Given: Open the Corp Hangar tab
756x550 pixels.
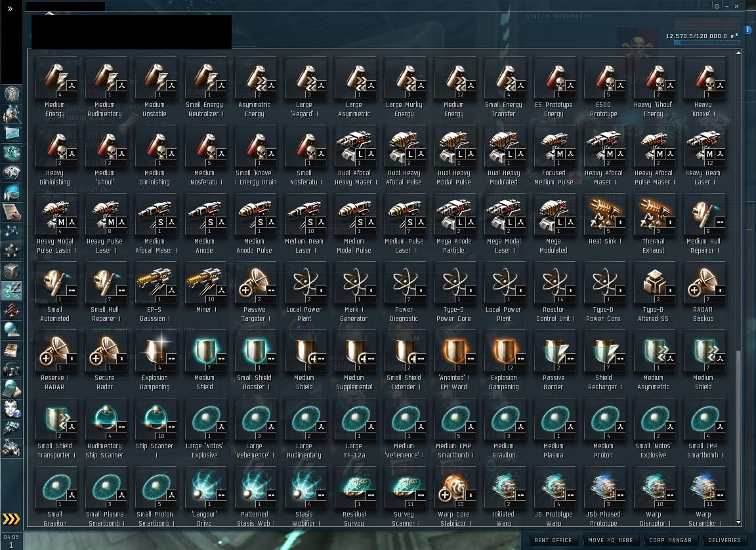Looking at the screenshot, I should tap(670, 540).
